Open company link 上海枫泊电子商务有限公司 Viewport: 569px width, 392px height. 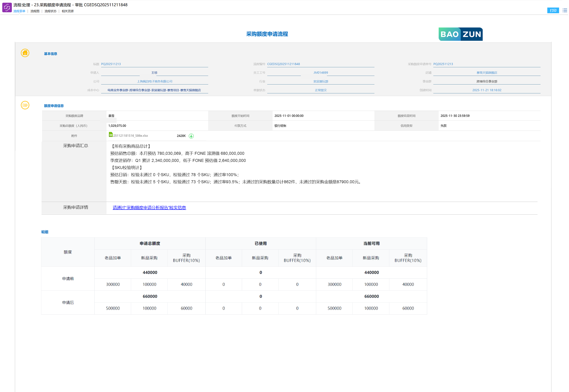point(155,82)
